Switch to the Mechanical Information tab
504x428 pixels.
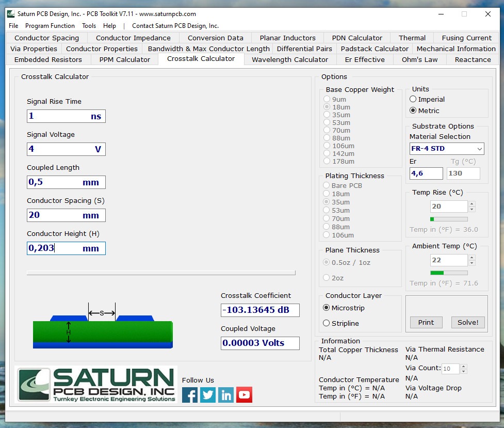(x=456, y=49)
